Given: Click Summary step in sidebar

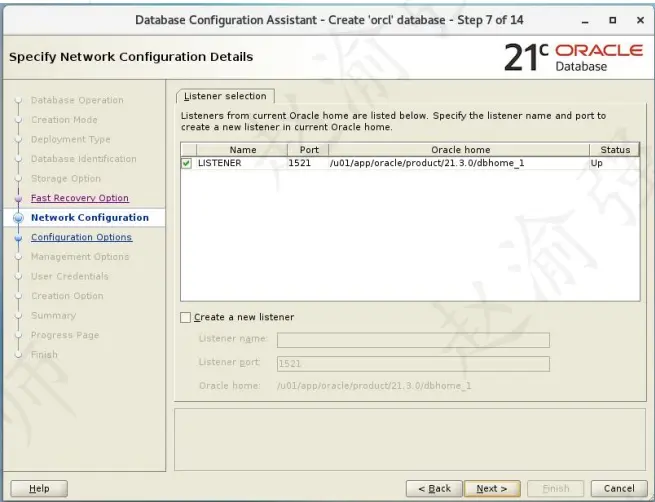Looking at the screenshot, I should (53, 316).
